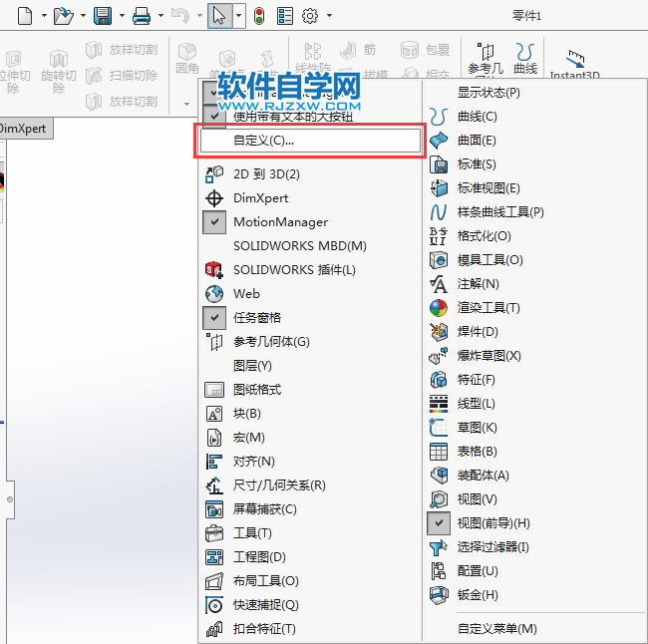The width and height of the screenshot is (648, 644).
Task: Select 尺寸/几何关系(R) toolbar entry
Action: [x=279, y=485]
